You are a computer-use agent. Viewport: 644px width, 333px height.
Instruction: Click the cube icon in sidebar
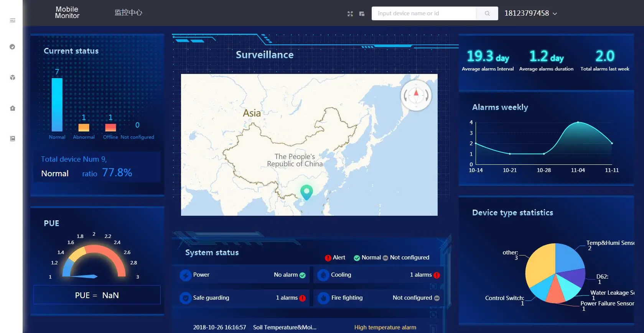12,77
